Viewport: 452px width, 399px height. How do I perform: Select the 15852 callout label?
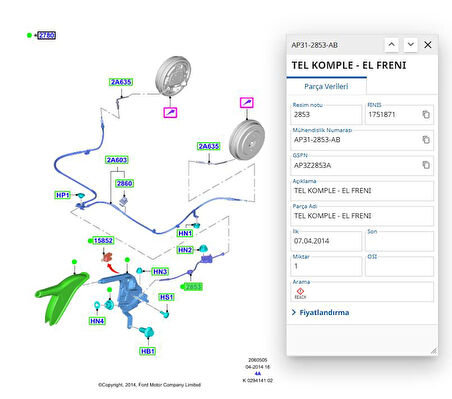[x=103, y=240]
